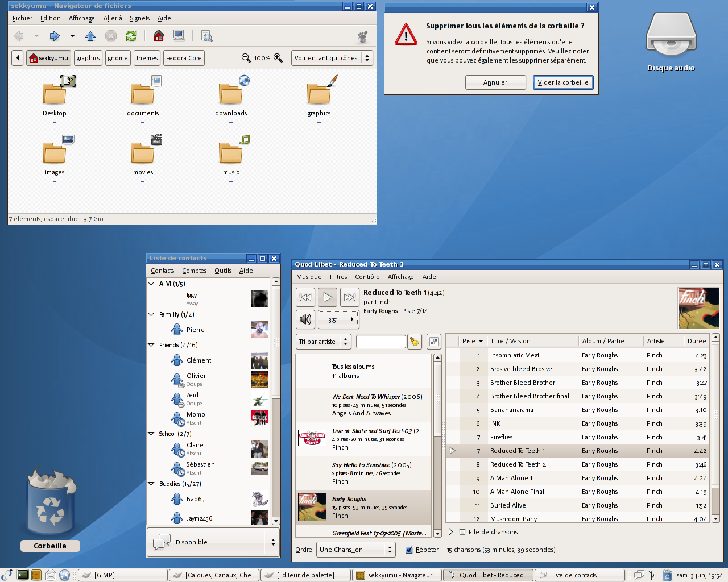Screen dimensions: 728x582
Task: Skip to next track in Quod Libet
Action: [350, 297]
